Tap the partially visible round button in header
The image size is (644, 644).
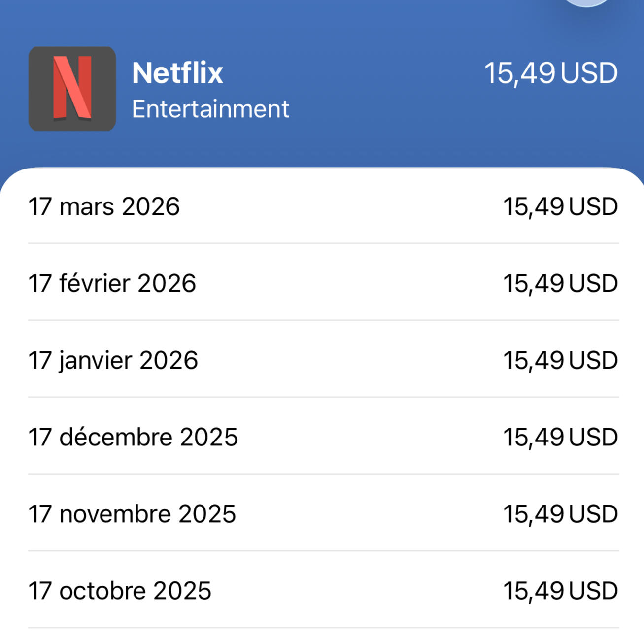pos(586,2)
